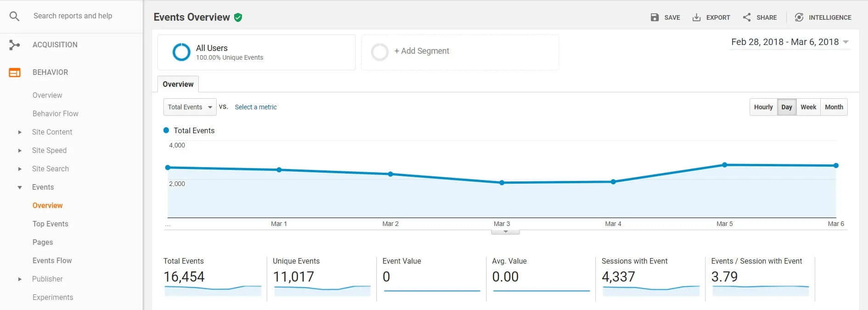
Task: Collapse the Events arrow
Action: 20,187
